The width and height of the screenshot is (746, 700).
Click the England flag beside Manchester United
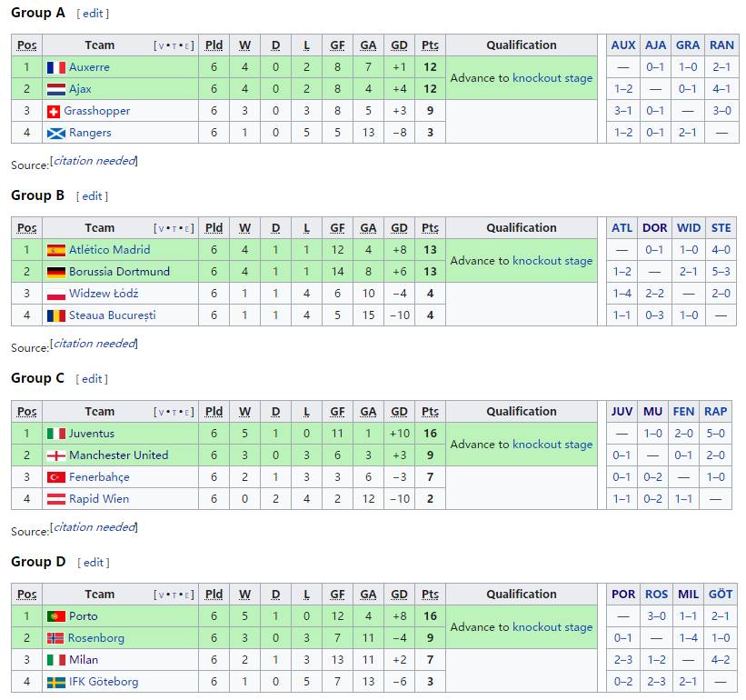(x=55, y=455)
